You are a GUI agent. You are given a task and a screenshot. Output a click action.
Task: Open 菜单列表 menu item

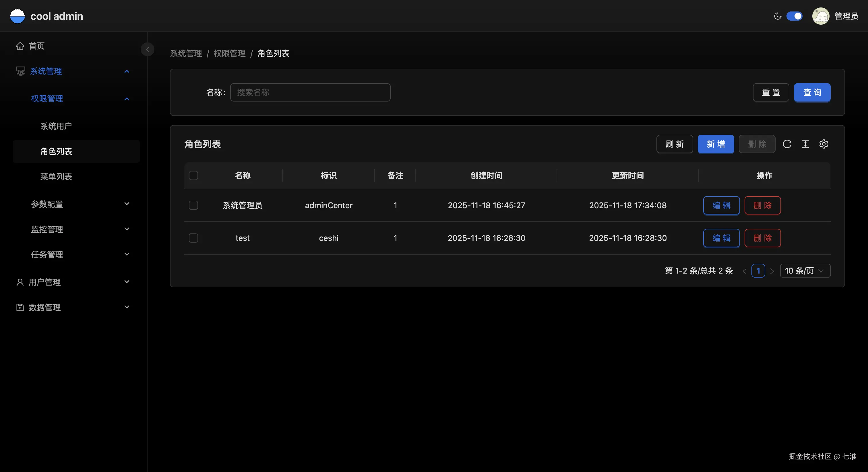[56, 177]
